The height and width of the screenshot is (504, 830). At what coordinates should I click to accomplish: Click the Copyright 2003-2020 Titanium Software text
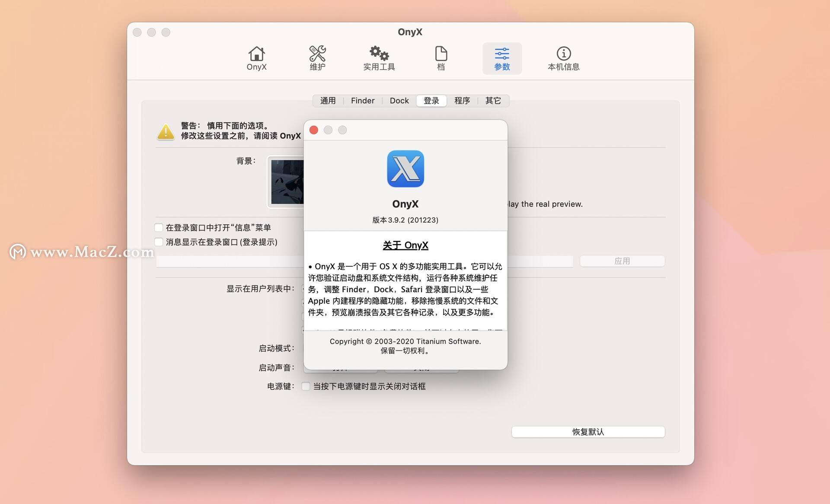[x=405, y=341]
